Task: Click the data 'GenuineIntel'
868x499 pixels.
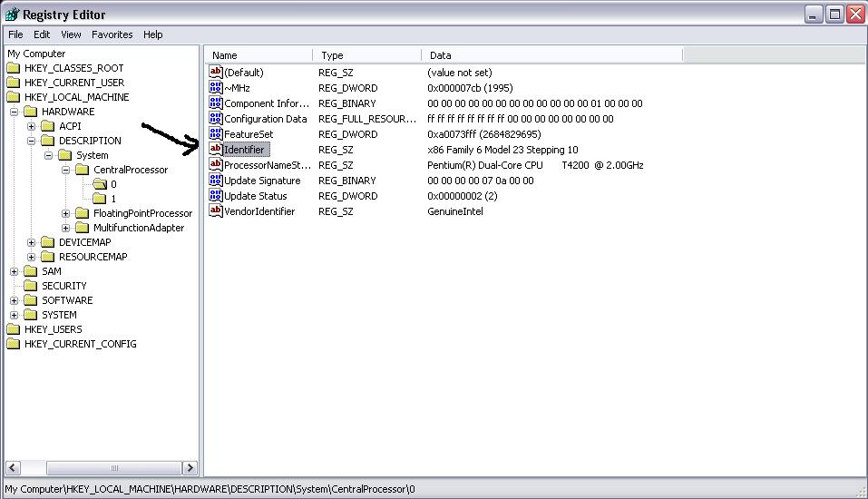Action: [455, 211]
